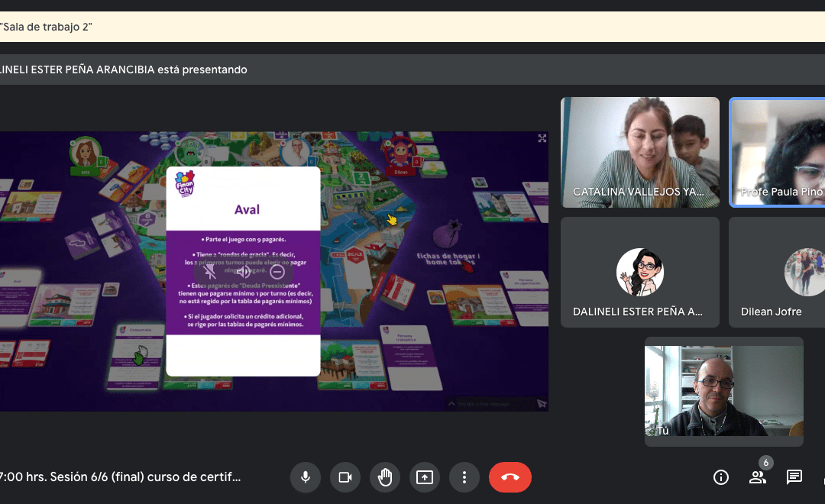The height and width of the screenshot is (504, 825).
Task: Click the present now screen-share button
Action: (425, 477)
